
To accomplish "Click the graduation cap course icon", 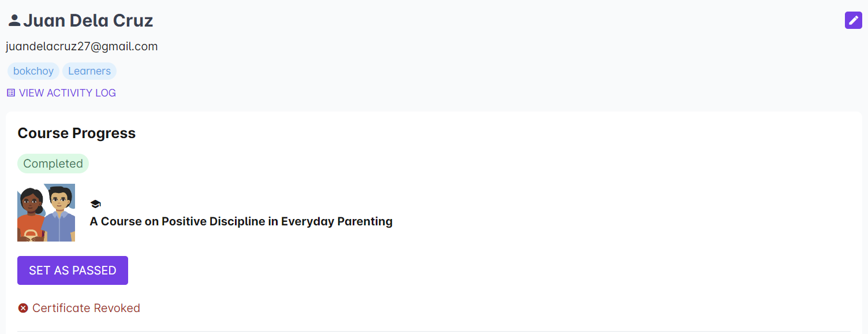I will [96, 204].
